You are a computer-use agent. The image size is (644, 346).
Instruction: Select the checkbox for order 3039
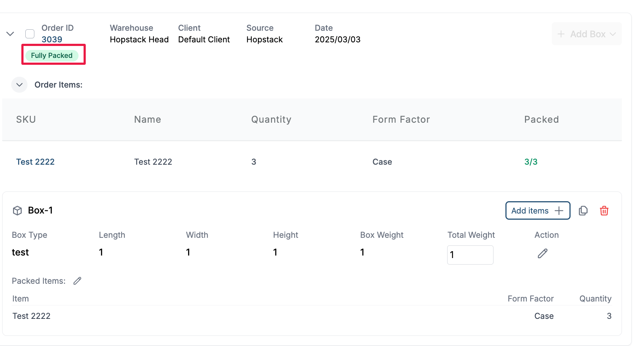coord(30,34)
